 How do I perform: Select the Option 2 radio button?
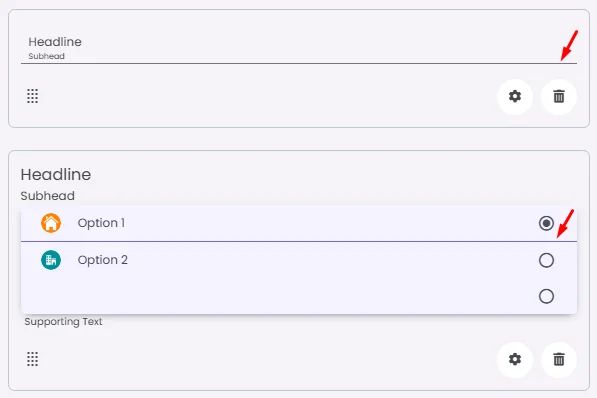[546, 260]
